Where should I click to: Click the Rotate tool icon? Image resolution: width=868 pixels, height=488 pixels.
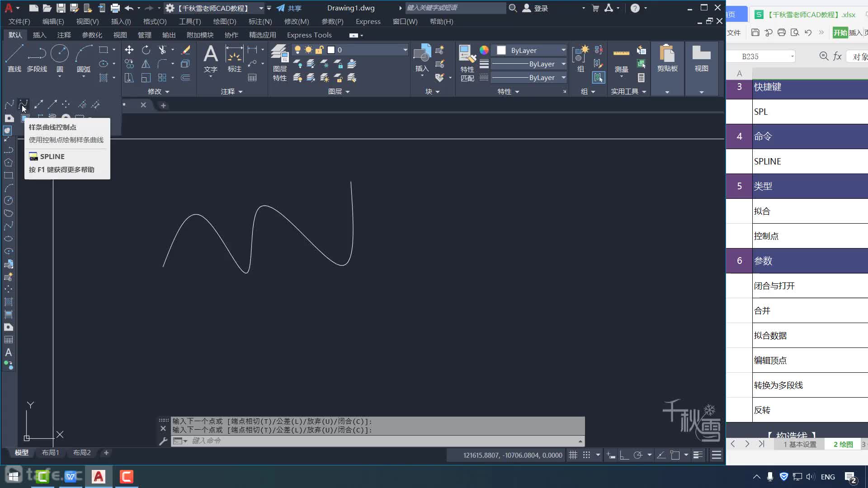(146, 50)
